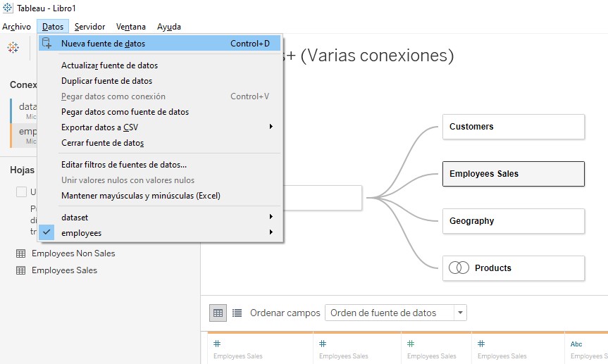Open the Archivo menu

(17, 27)
